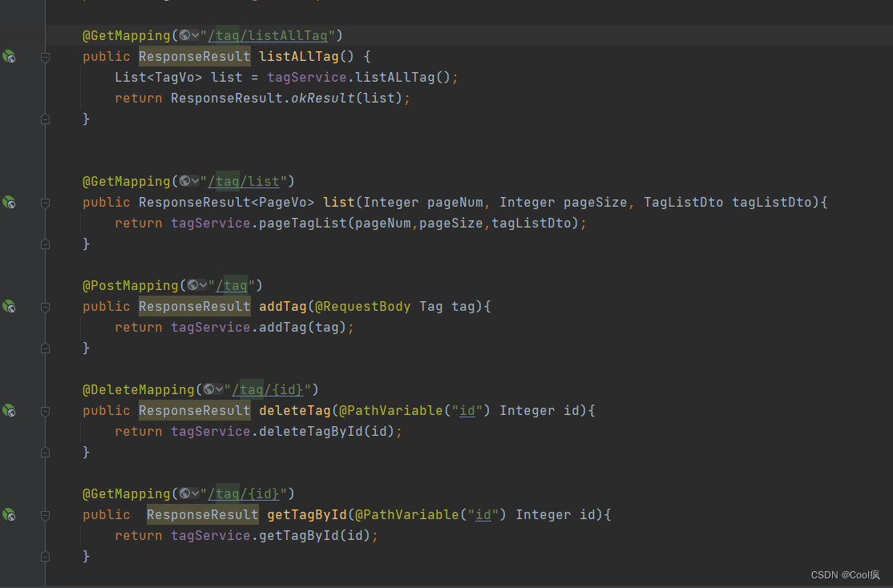Click @PathVariable annotation in deleteTag signature
The height and width of the screenshot is (588, 893).
[391, 410]
